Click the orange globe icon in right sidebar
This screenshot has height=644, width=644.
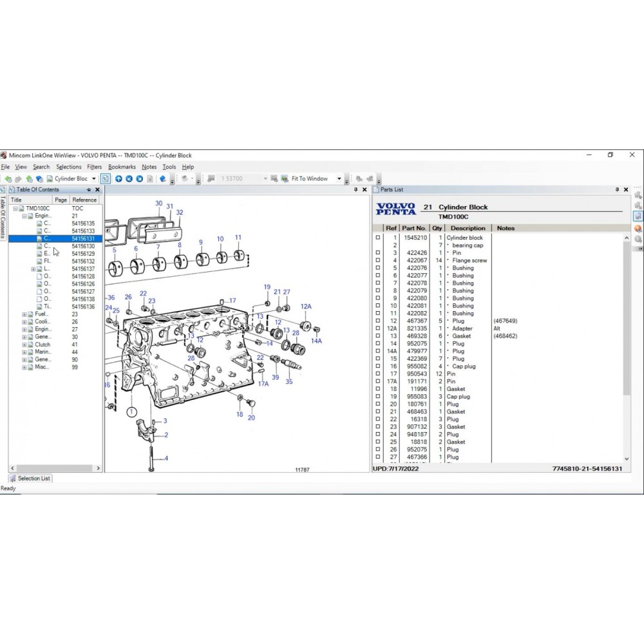coord(638,228)
